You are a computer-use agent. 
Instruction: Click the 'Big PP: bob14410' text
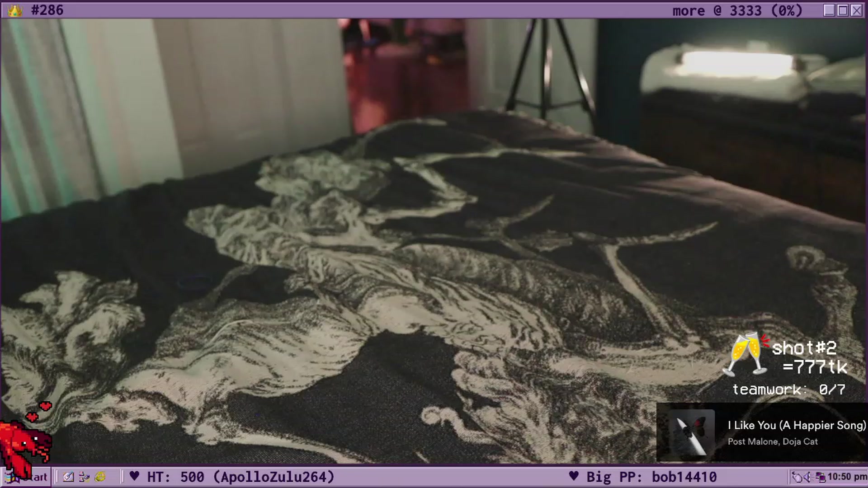click(x=651, y=477)
